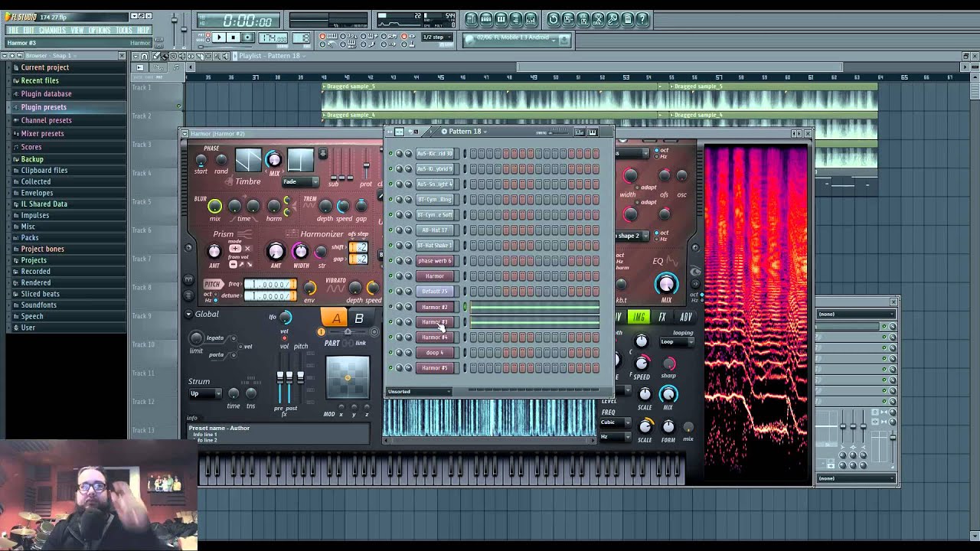The width and height of the screenshot is (980, 551).
Task: Select Harmor part A tab
Action: (335, 318)
